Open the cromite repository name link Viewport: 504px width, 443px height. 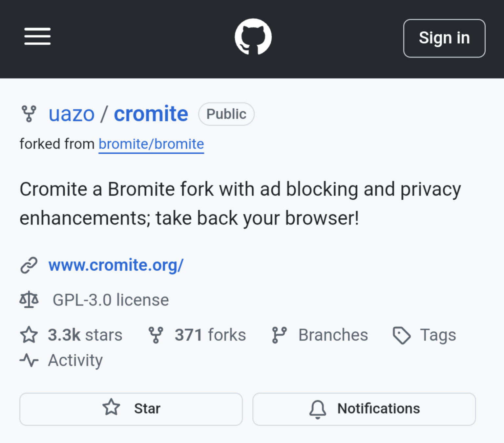click(x=151, y=114)
